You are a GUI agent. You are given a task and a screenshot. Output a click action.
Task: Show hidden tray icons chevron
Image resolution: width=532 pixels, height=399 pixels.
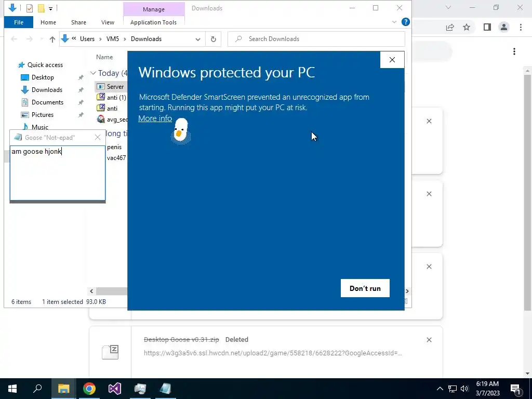440,389
